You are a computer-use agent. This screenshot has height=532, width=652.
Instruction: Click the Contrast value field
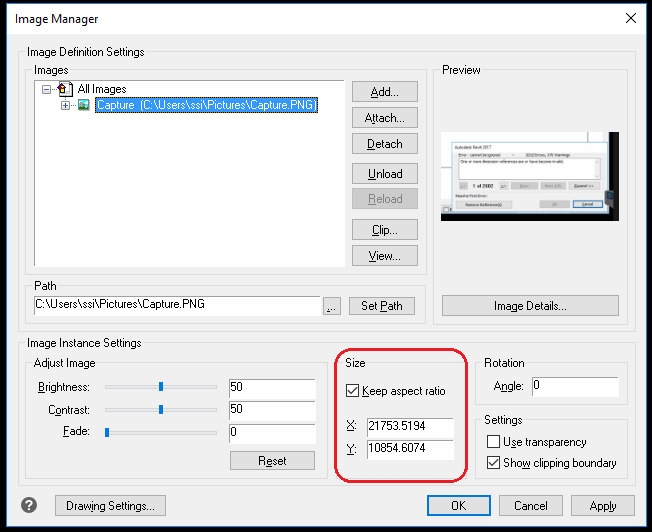tap(272, 410)
